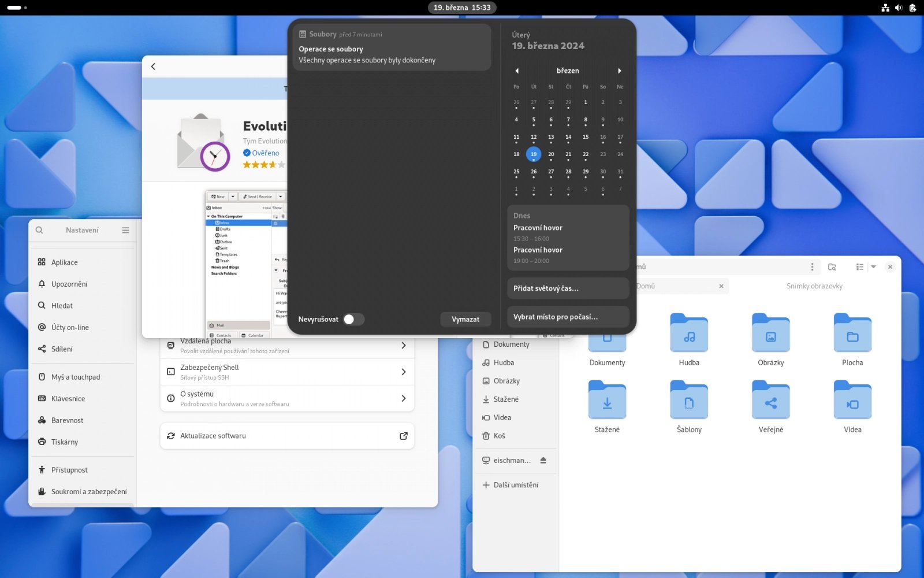Screen dimensions: 924x578
Task: Select Klávesnice in Settings sidebar
Action: pos(83,398)
